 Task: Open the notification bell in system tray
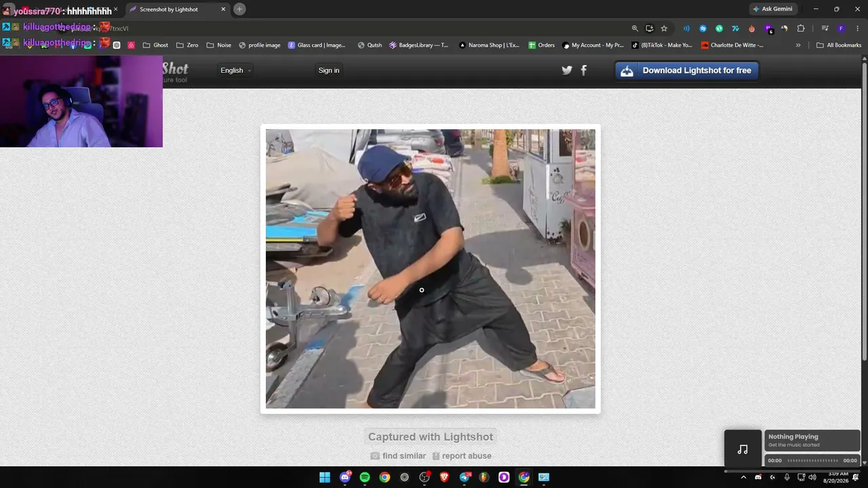[x=856, y=477]
